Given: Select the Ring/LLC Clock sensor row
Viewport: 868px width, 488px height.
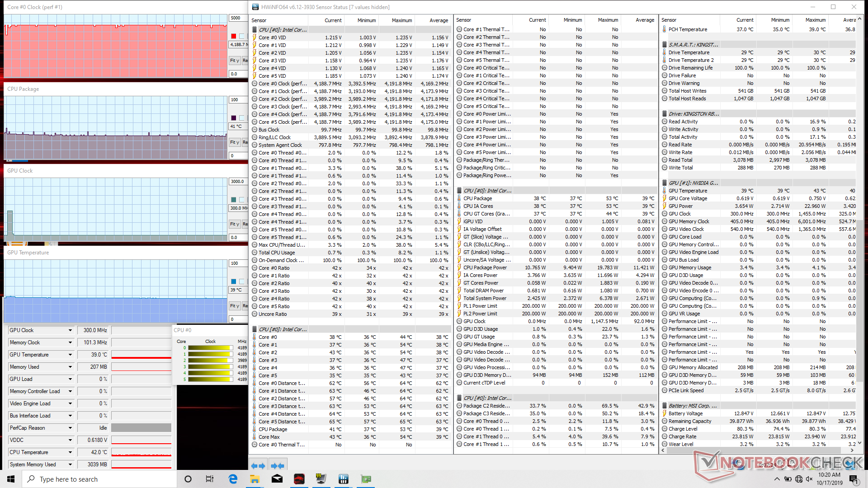Looking at the screenshot, I should (350, 137).
